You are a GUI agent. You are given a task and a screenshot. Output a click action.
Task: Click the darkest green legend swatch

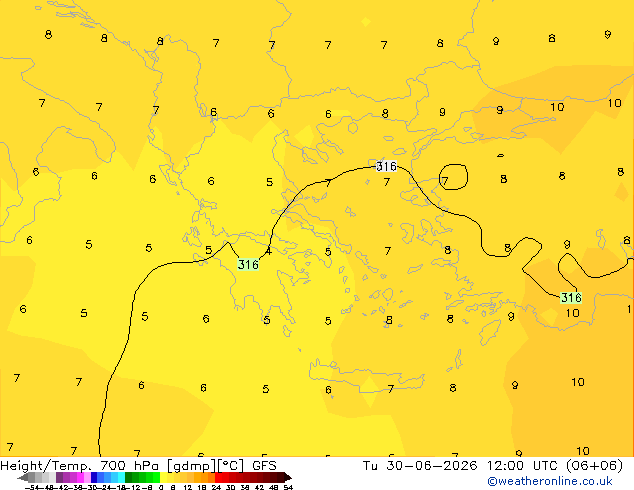(x=129, y=478)
